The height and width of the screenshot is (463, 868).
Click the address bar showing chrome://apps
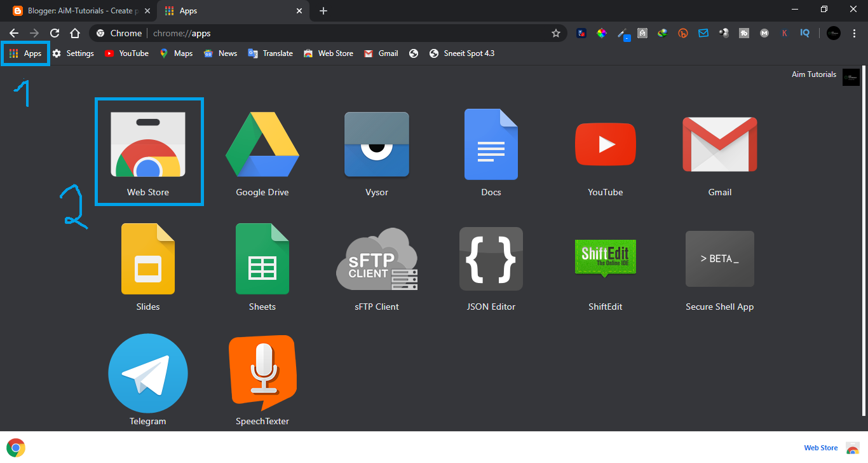(328, 33)
